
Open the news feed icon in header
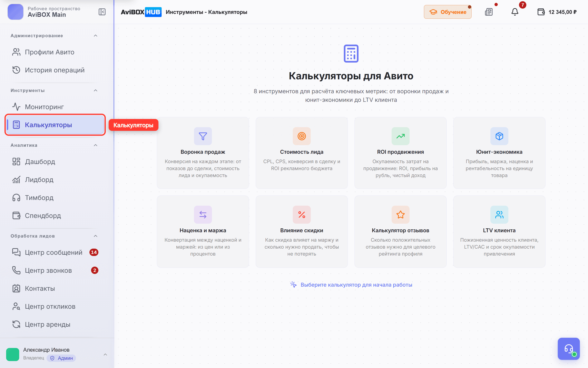coord(489,12)
